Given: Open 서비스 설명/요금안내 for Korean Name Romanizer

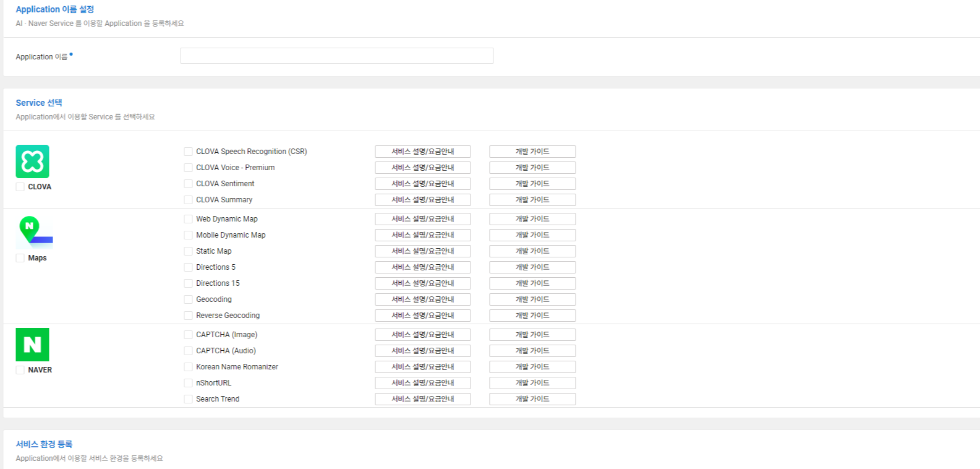Looking at the screenshot, I should (x=423, y=367).
